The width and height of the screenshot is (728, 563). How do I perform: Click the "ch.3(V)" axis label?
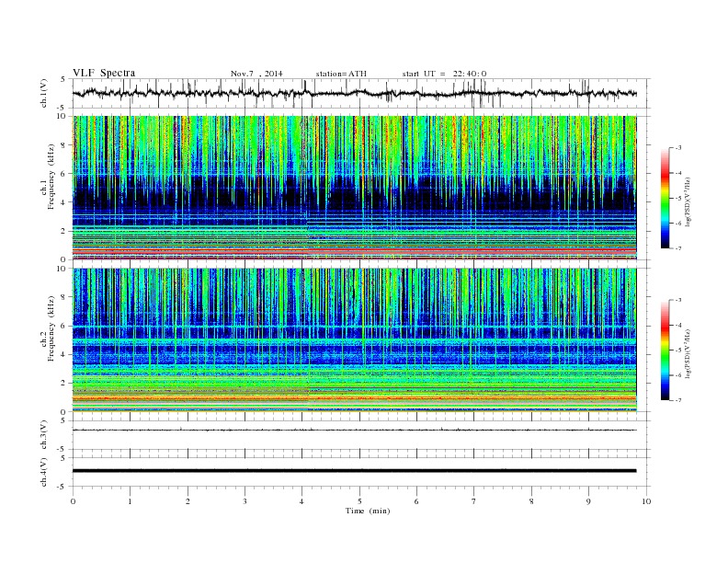(x=44, y=435)
